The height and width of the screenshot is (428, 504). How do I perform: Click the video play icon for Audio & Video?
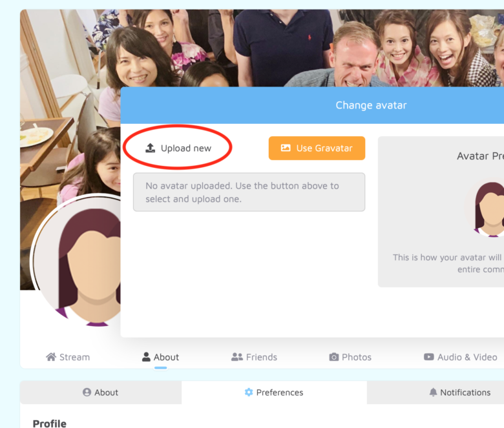click(429, 357)
